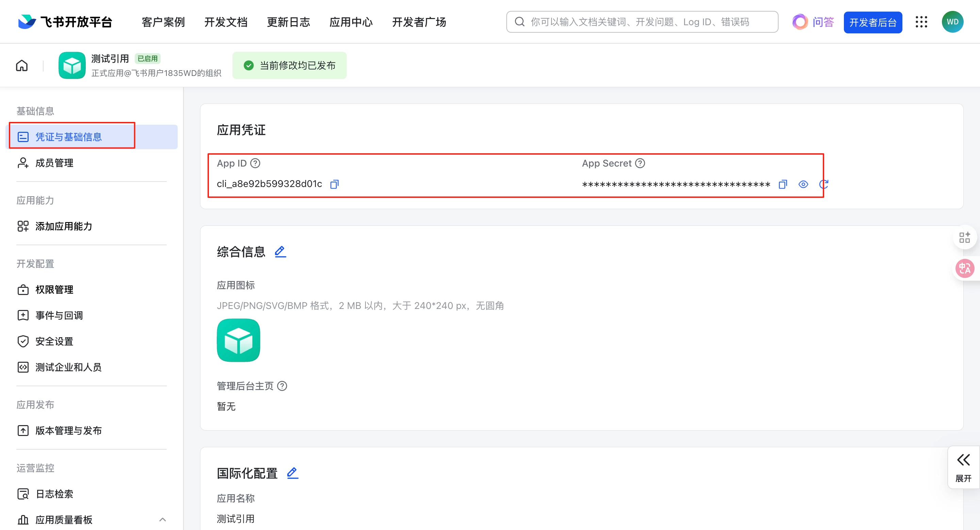Copy the App Secret value
Image resolution: width=980 pixels, height=530 pixels.
(783, 184)
